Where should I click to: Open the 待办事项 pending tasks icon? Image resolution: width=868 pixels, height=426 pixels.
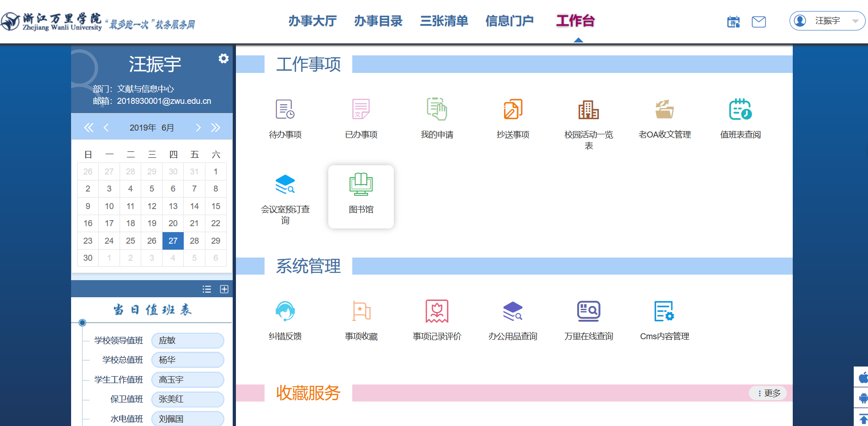[285, 110]
